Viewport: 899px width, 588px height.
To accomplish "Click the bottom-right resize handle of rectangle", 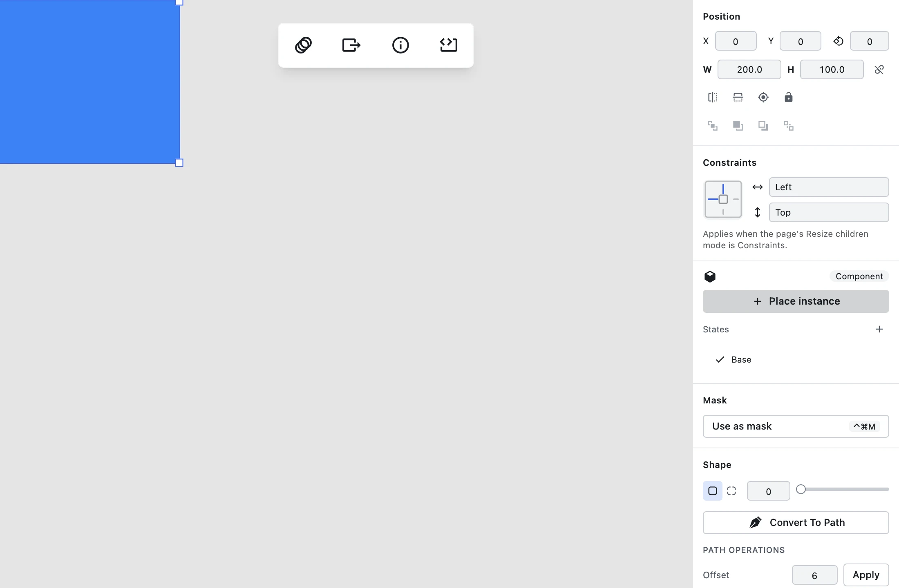I will [x=179, y=163].
